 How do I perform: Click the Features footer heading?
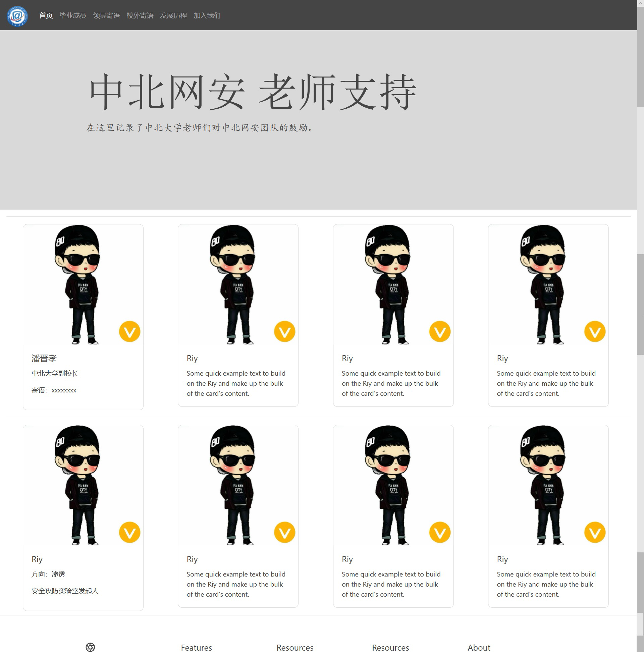point(197,647)
